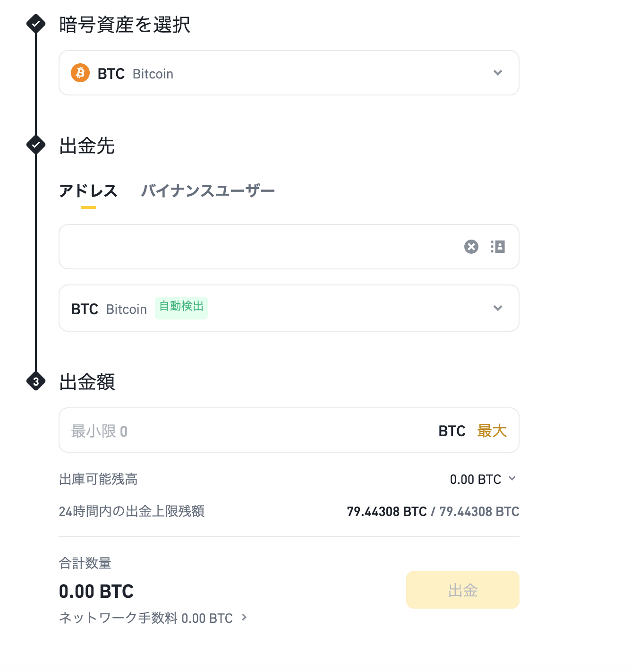Click the checkmark diamond beside 暗号資産を選択
This screenshot has width=631, height=672.
coord(36,23)
